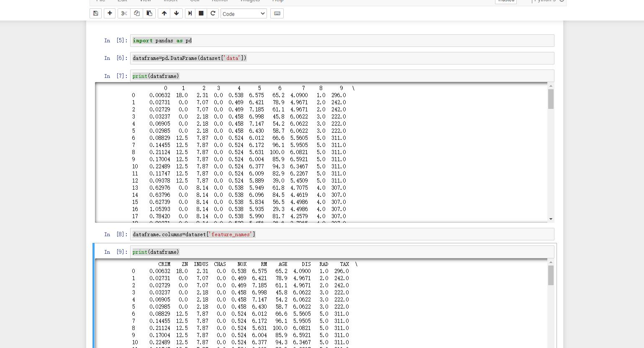
Task: Select the In [5]: cell prompt
Action: click(116, 41)
